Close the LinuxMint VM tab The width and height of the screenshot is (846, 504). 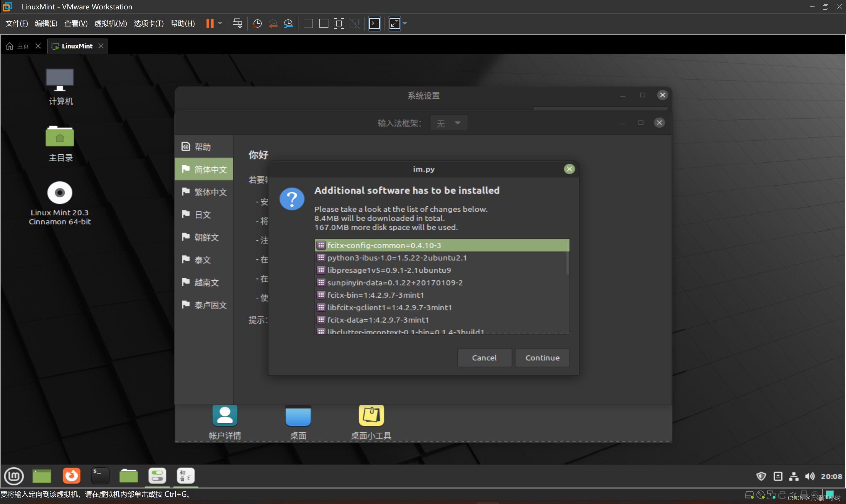coord(101,46)
